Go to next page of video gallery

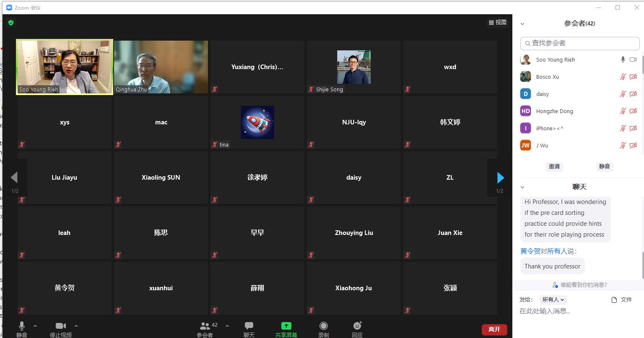[x=500, y=178]
